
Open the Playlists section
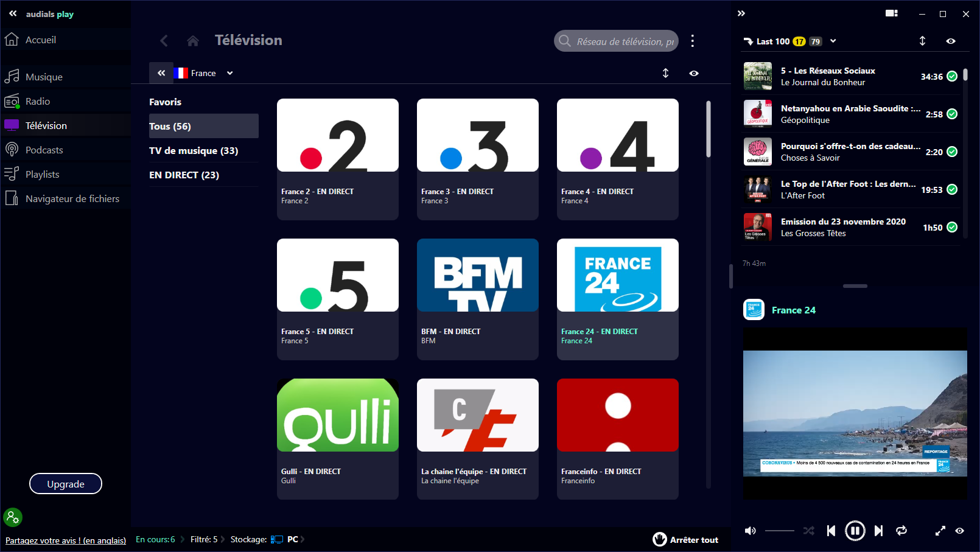tap(65, 174)
